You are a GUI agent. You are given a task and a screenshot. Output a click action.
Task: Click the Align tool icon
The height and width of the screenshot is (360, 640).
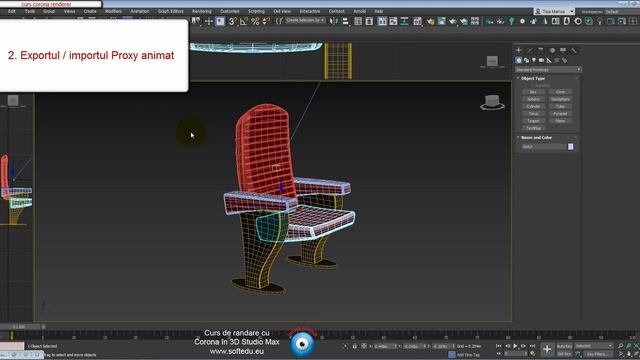point(345,21)
